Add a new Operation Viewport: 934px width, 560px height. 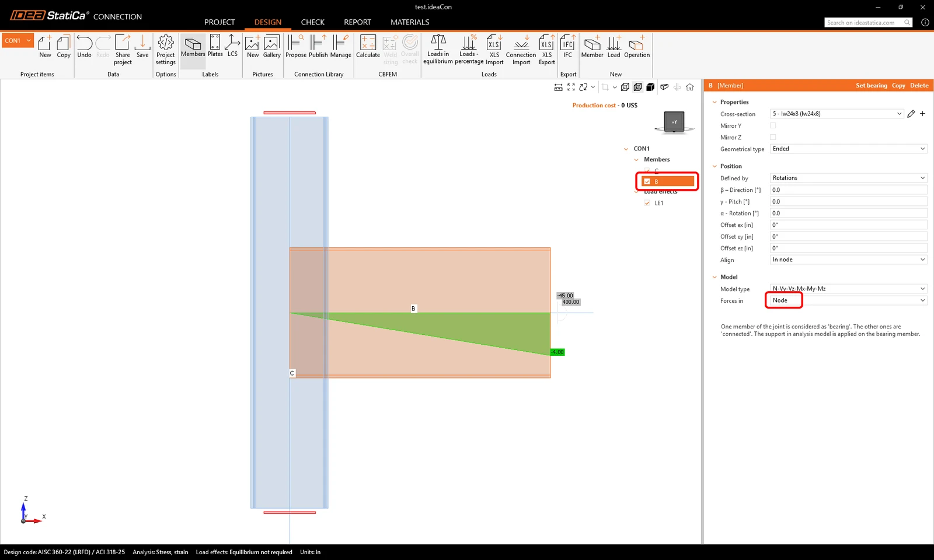636,46
